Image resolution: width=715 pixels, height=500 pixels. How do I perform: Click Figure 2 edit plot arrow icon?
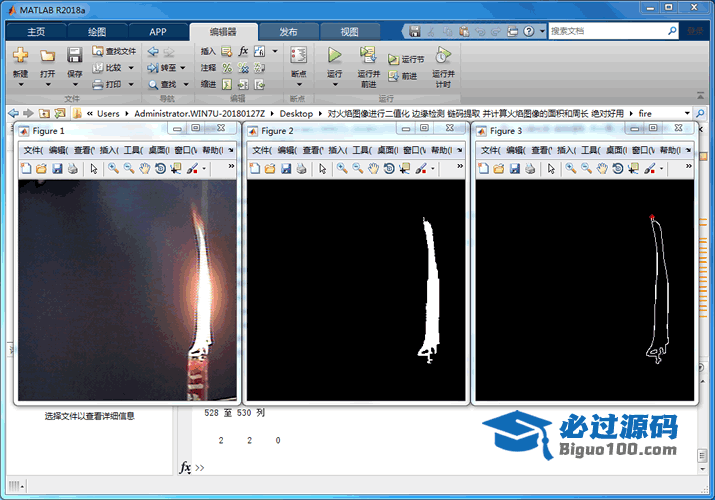(x=322, y=169)
